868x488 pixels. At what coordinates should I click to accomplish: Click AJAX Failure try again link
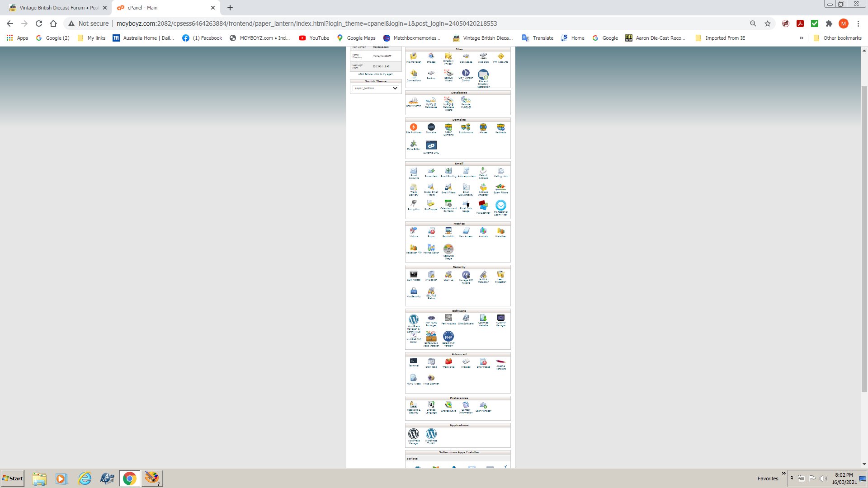(375, 74)
